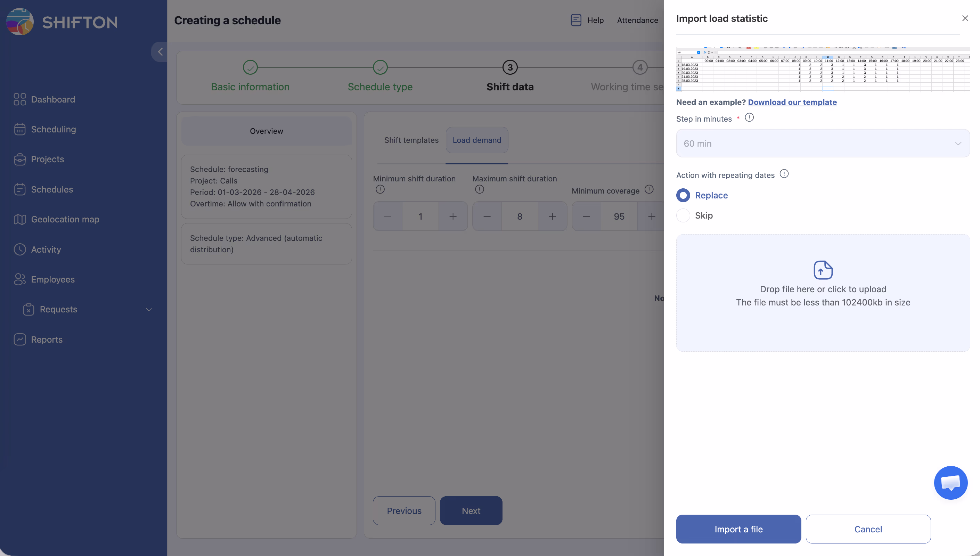Viewport: 980px width, 556px height.
Task: Click the Activity clock icon
Action: coord(19,250)
